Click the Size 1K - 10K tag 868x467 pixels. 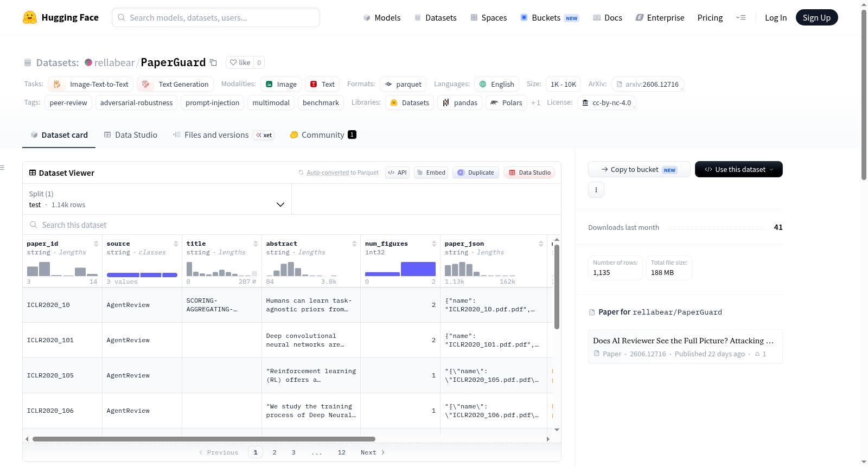click(x=563, y=85)
